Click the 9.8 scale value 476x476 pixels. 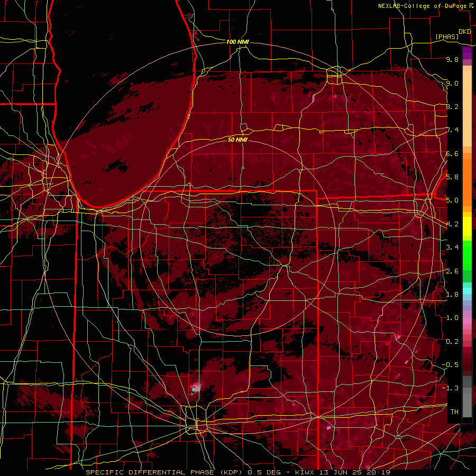click(452, 59)
